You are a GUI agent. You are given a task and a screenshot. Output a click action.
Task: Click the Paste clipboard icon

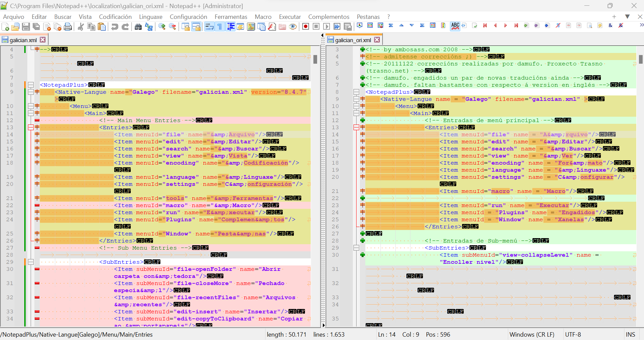(x=101, y=27)
